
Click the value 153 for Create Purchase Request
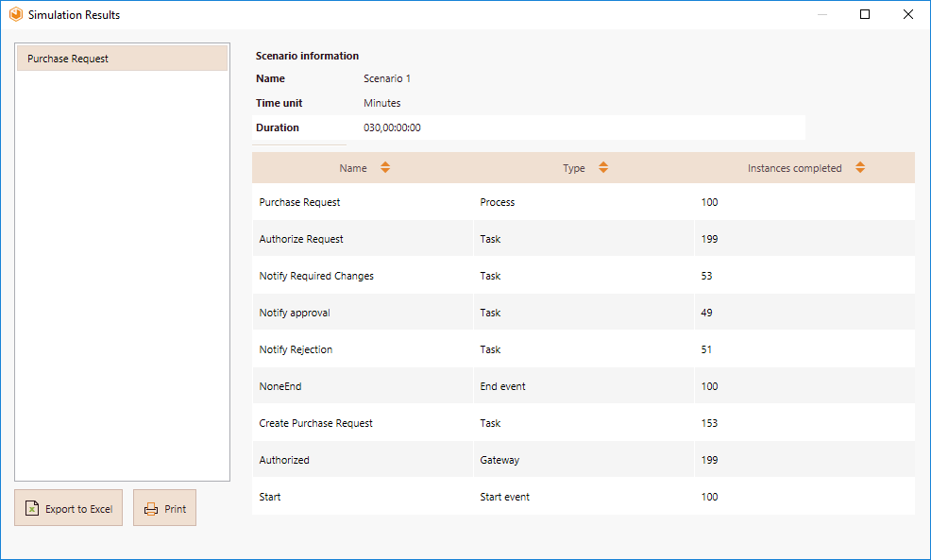point(709,423)
